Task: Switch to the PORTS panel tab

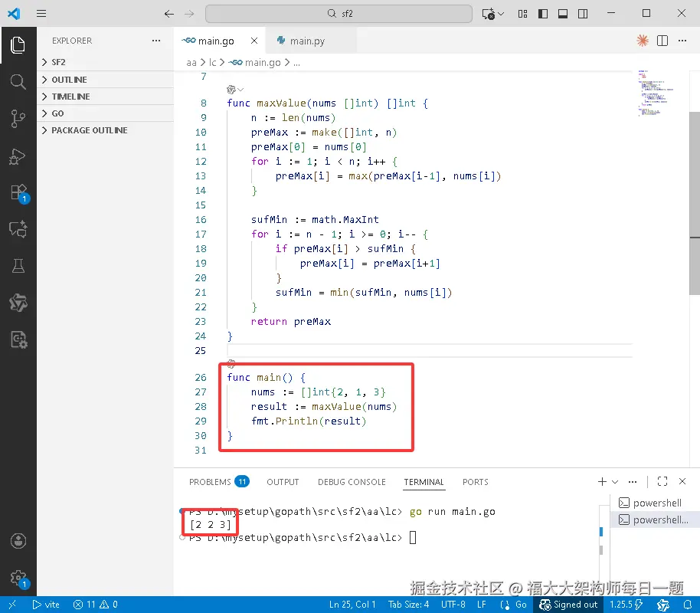Action: [475, 482]
